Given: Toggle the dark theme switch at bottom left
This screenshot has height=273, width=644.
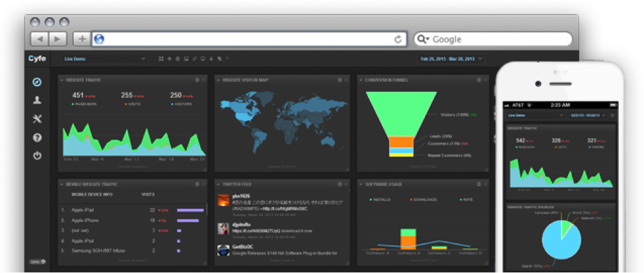Looking at the screenshot, I should pos(37,262).
